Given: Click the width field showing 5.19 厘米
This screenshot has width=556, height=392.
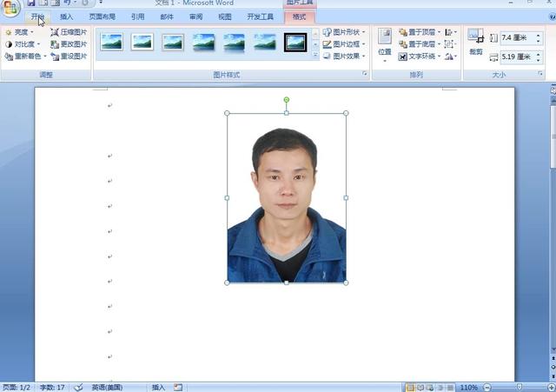Looking at the screenshot, I should click(518, 56).
